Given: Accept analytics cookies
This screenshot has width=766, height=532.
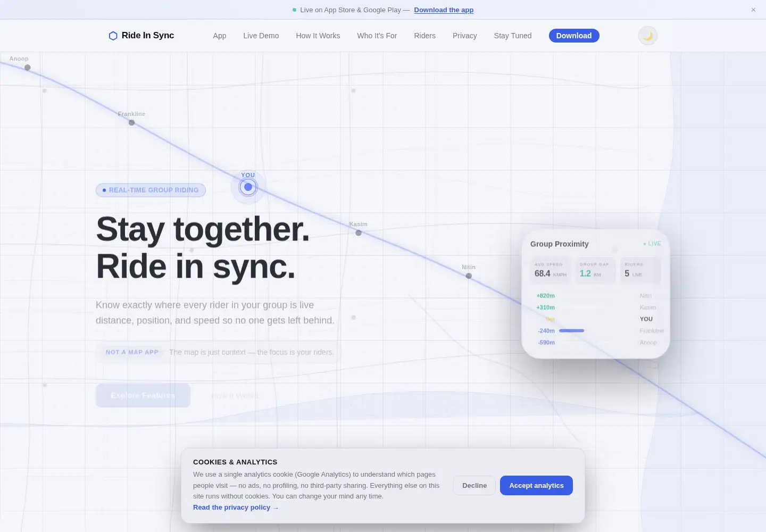Looking at the screenshot, I should tap(536, 485).
